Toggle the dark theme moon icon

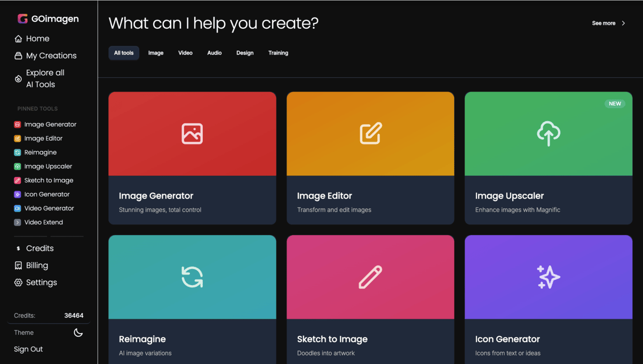(x=78, y=333)
